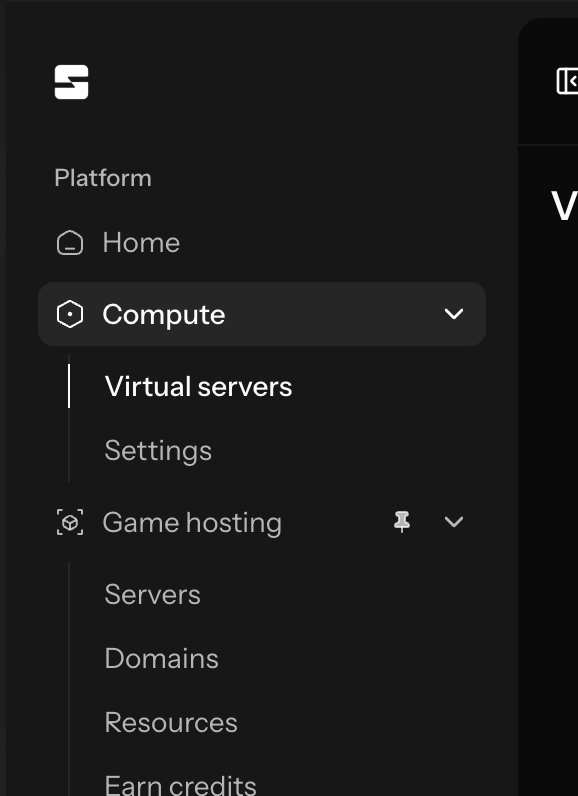Collapse the Game hosting section chevron
This screenshot has height=796, width=578.
click(454, 522)
